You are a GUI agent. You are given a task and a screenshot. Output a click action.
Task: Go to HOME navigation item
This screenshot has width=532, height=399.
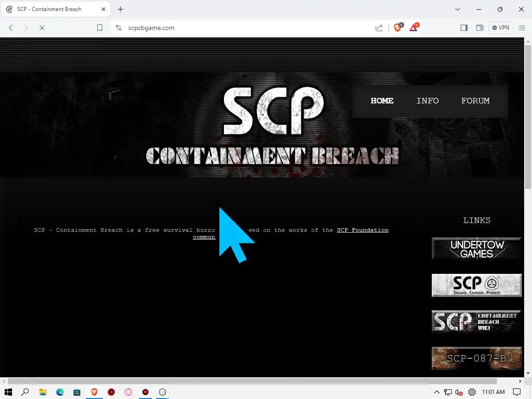coord(382,101)
